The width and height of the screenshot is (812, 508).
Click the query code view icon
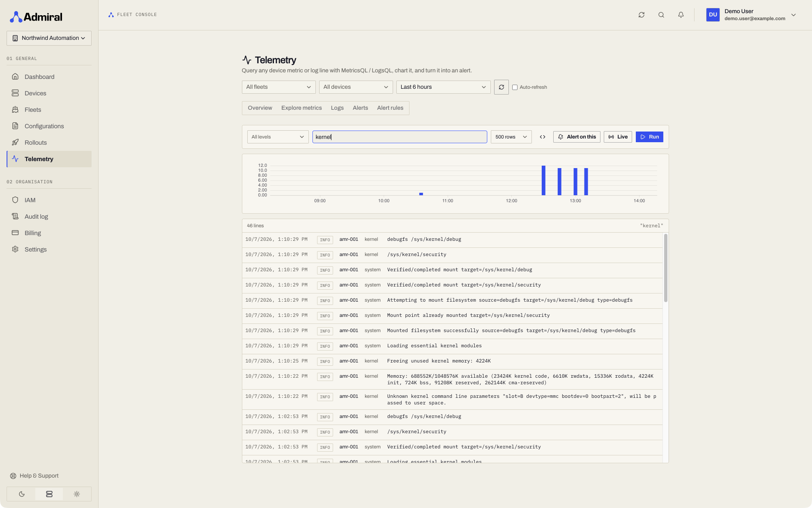[543, 137]
